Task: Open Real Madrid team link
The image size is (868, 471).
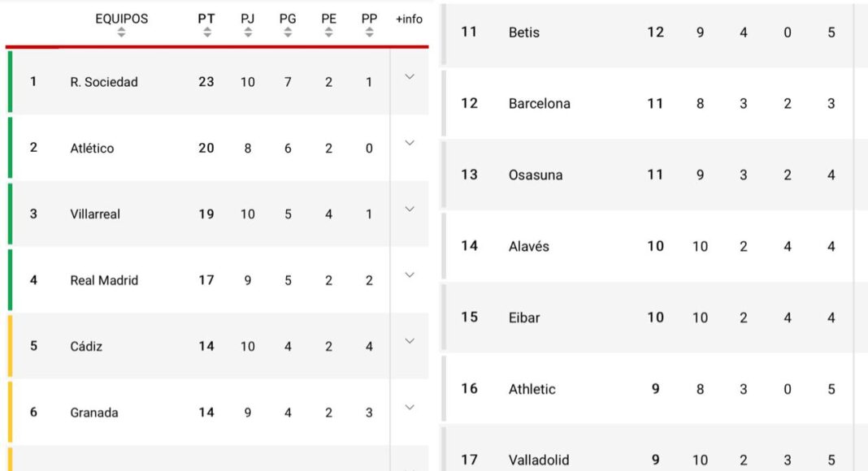Action: point(104,280)
